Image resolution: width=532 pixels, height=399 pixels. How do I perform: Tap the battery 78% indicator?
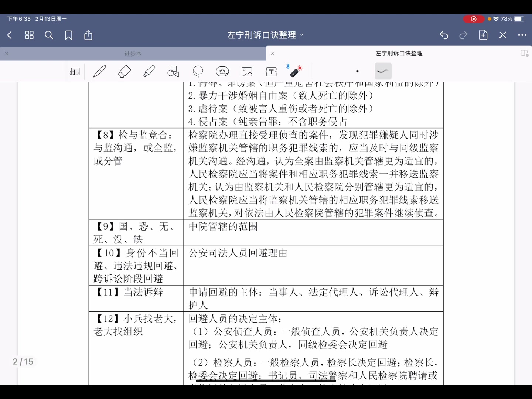[513, 19]
